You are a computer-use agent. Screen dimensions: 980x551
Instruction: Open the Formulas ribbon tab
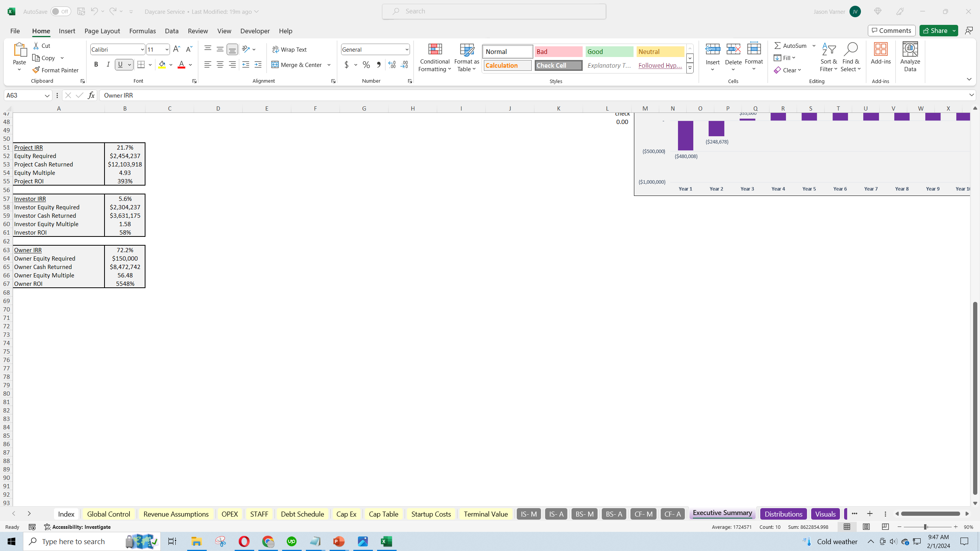coord(142,31)
